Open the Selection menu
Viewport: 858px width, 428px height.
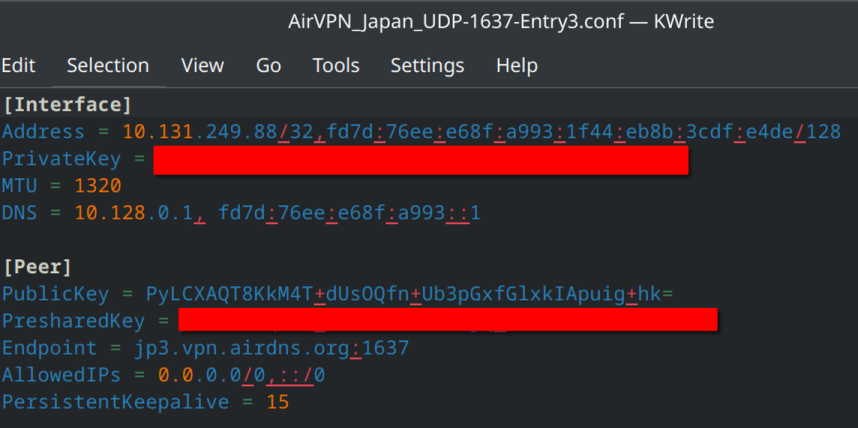click(x=108, y=66)
